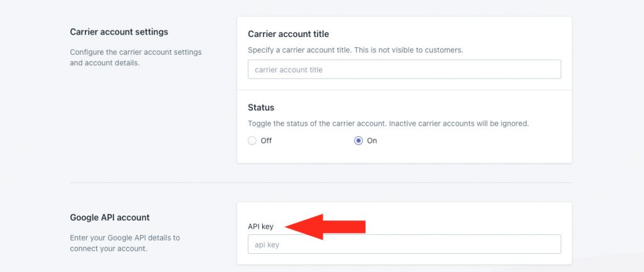644x272 pixels.
Task: Click the carrier account title input field
Action: [404, 69]
